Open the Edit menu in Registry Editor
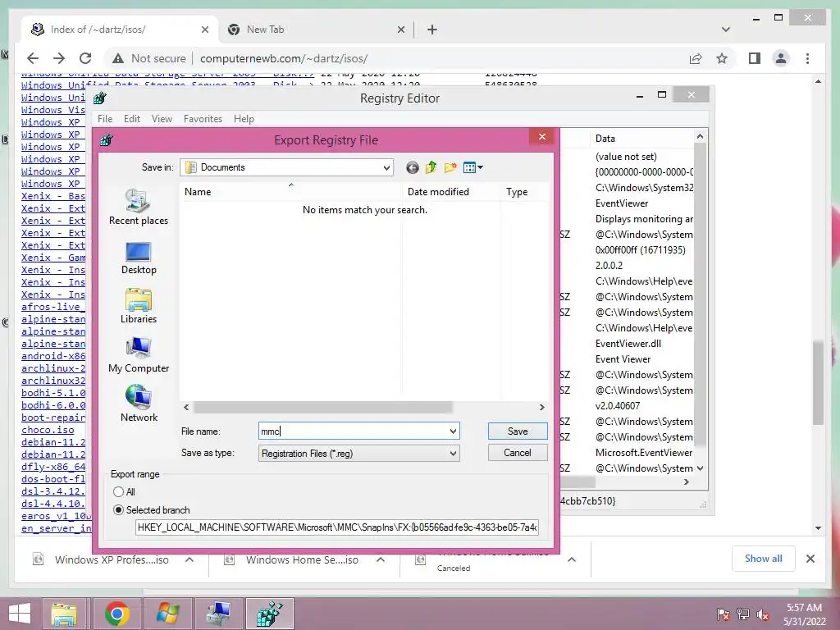Image resolution: width=840 pixels, height=630 pixels. tap(132, 119)
